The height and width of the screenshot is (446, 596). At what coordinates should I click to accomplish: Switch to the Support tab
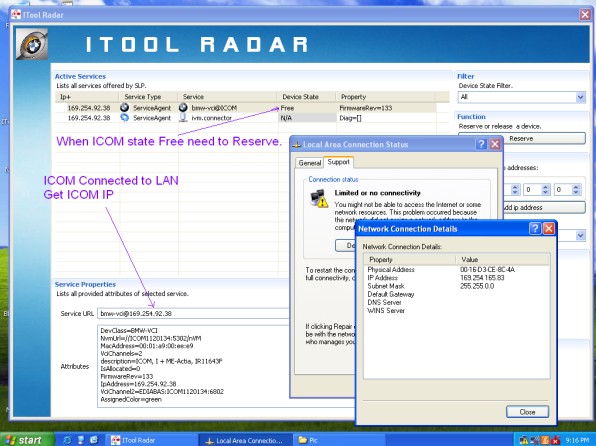pyautogui.click(x=338, y=162)
